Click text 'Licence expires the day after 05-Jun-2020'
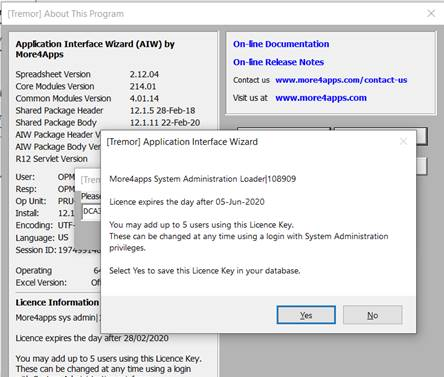The width and height of the screenshot is (444, 377). (187, 202)
